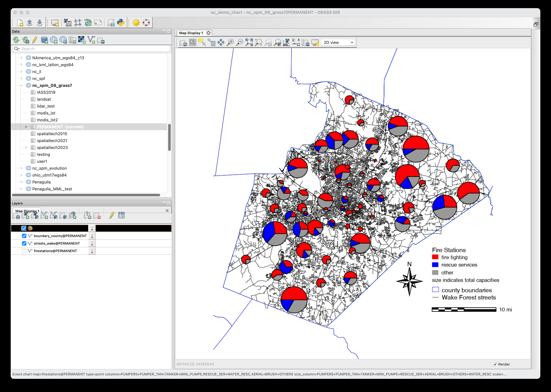Create a new mapset in current project
The width and height of the screenshot is (551, 392).
[x=72, y=40]
